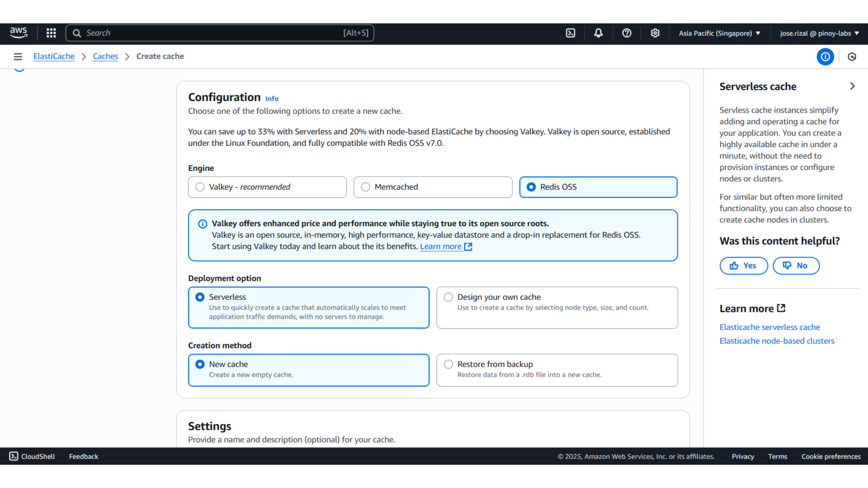Open the Asia Pacific (Singapore) region dropdown
The image size is (868, 488).
[x=719, y=33]
